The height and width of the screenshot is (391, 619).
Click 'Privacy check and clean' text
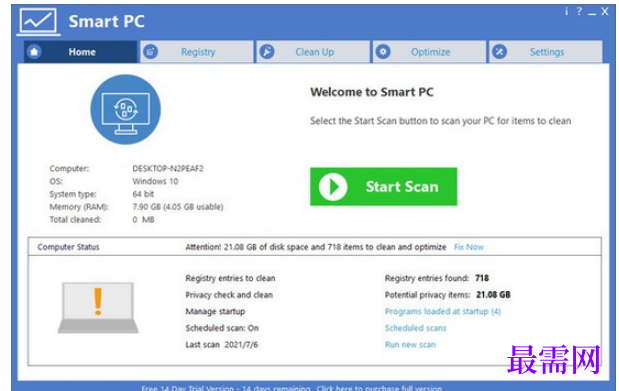tap(229, 295)
